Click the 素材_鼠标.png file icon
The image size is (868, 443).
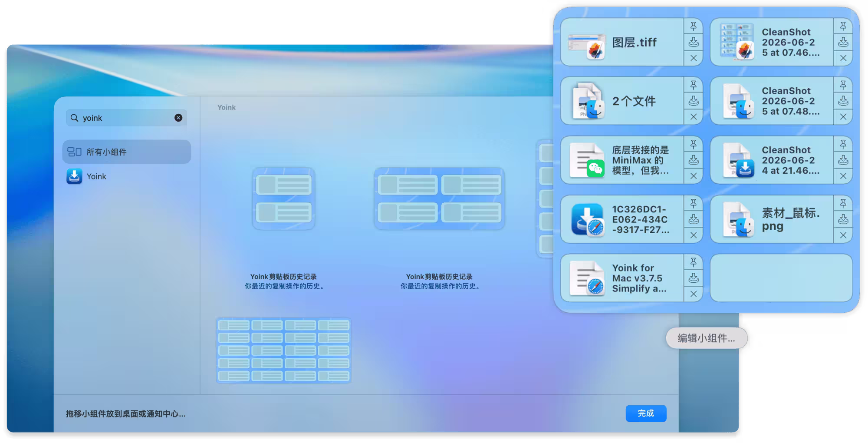[x=739, y=220]
